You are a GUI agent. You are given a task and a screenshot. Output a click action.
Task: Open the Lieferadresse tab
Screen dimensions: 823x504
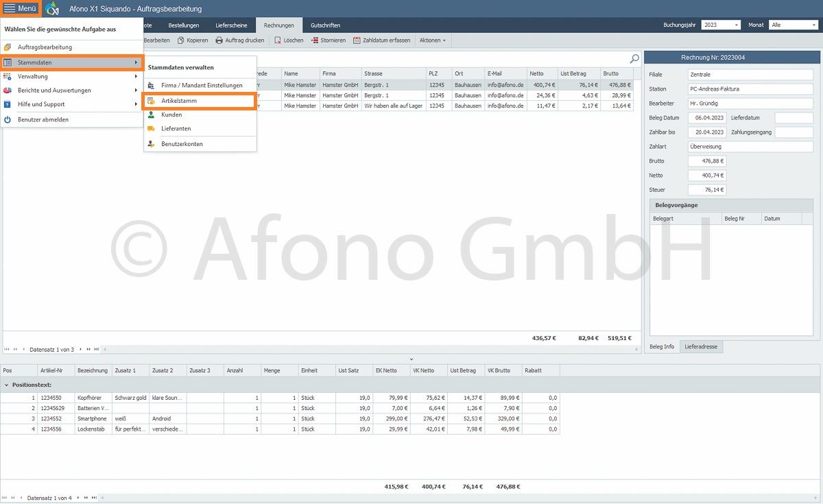click(x=701, y=347)
